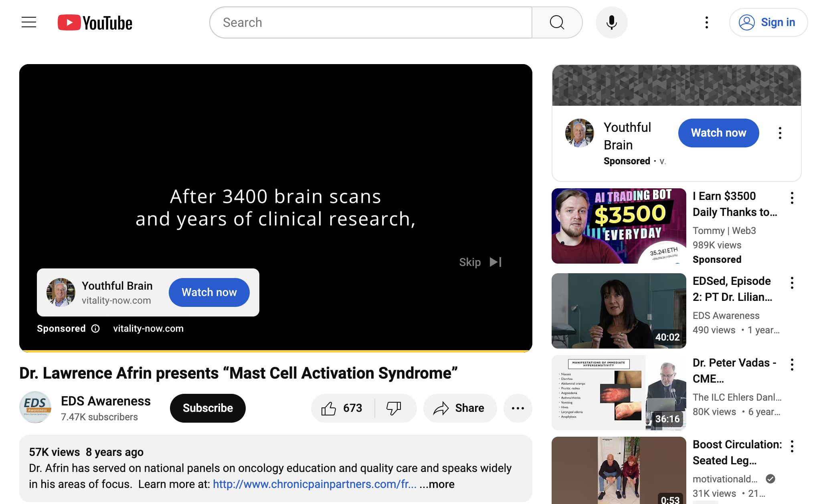The height and width of the screenshot is (504, 821).
Task: Expand description with ...more
Action: click(437, 484)
